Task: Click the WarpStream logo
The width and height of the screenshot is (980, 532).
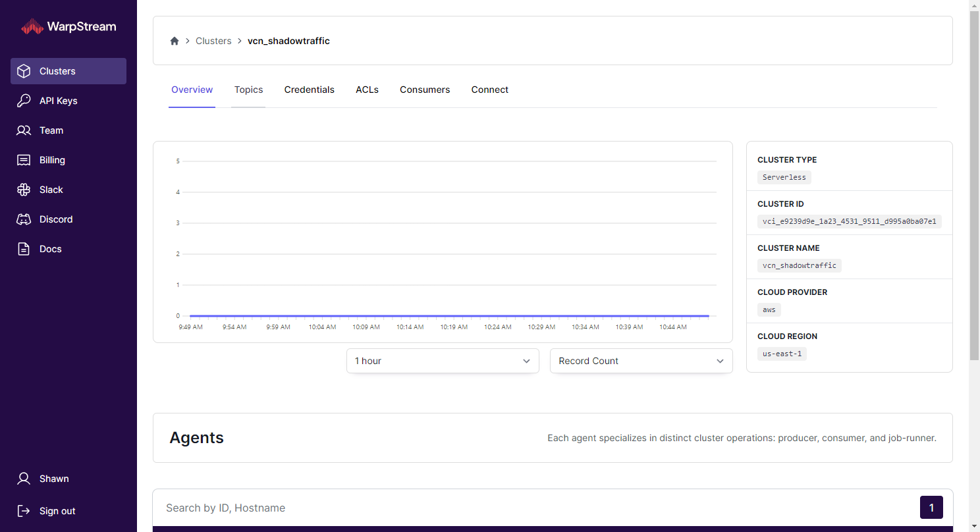Action: (x=68, y=27)
